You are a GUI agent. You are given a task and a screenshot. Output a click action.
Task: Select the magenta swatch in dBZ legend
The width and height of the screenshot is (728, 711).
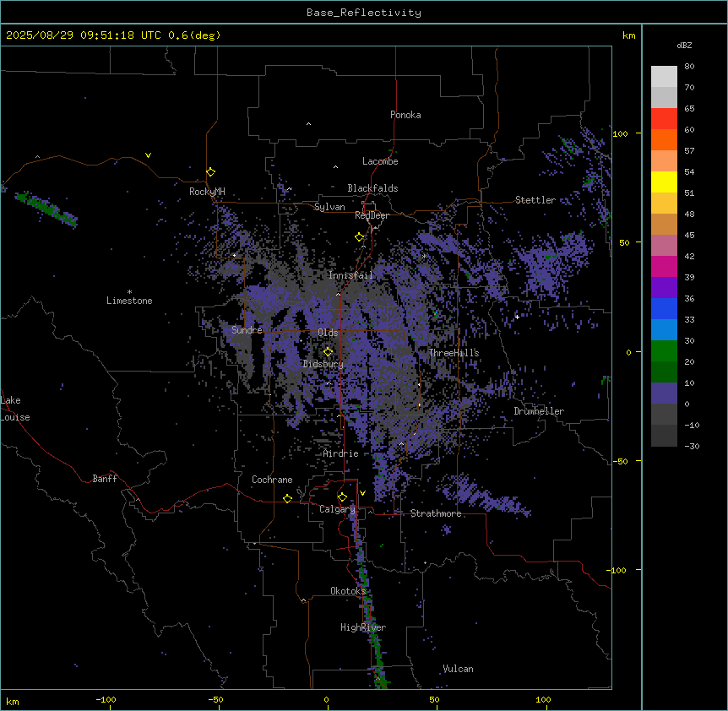pyautogui.click(x=664, y=266)
